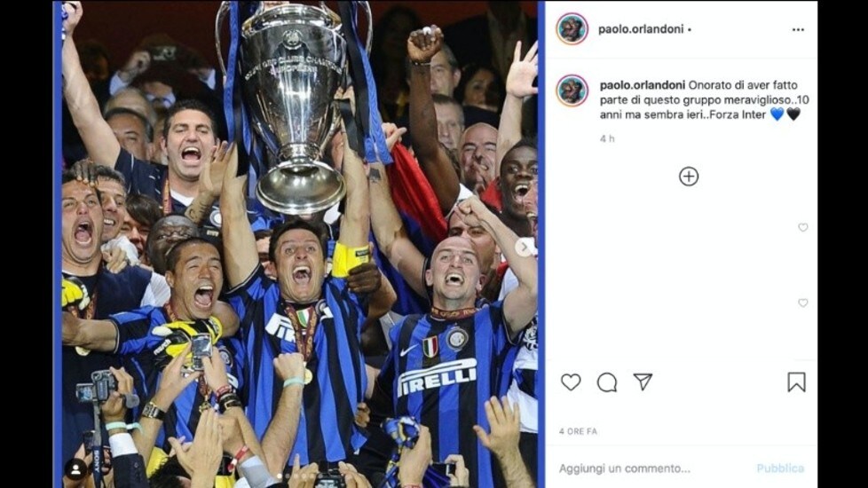Viewport: 868px width, 488px height.
Task: Like the post with the heart icon
Action: click(x=571, y=382)
